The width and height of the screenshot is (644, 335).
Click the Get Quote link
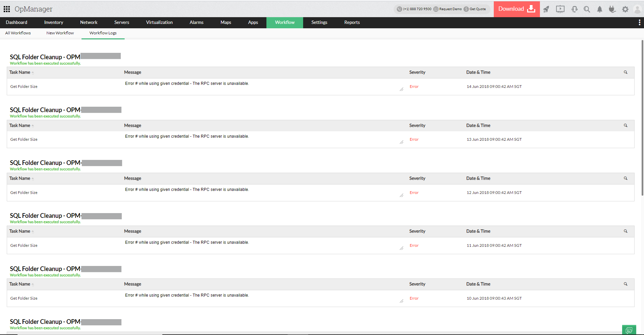tap(478, 9)
